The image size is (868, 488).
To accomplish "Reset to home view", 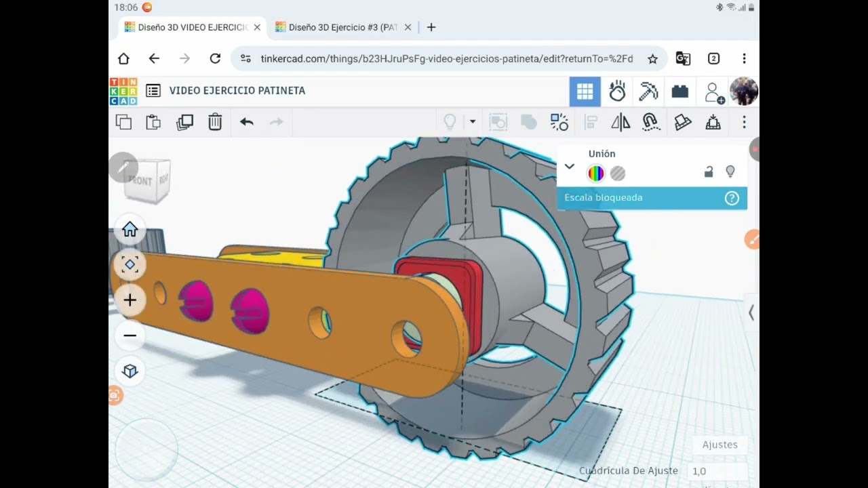I will tap(130, 230).
